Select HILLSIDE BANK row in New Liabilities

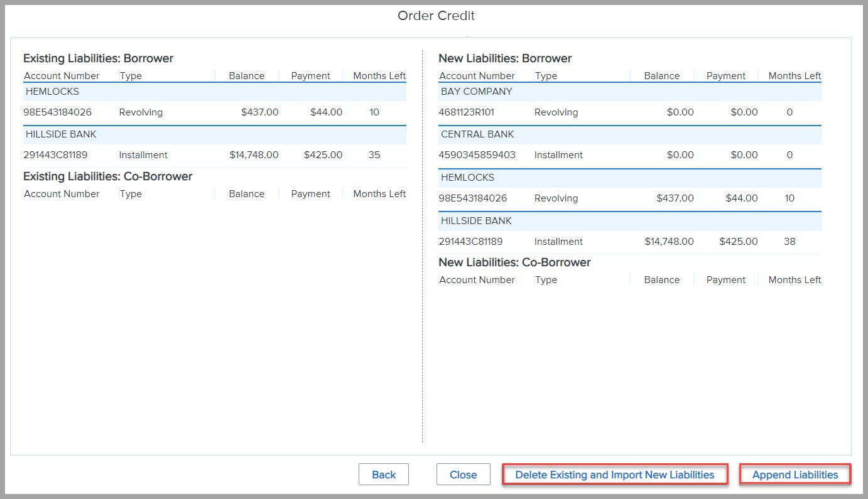630,221
